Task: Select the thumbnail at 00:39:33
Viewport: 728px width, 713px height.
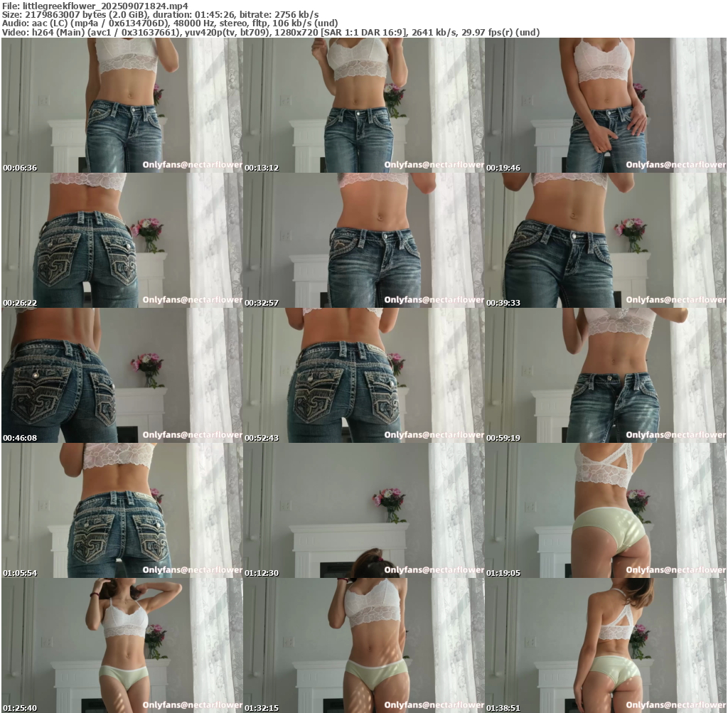Action: 606,240
